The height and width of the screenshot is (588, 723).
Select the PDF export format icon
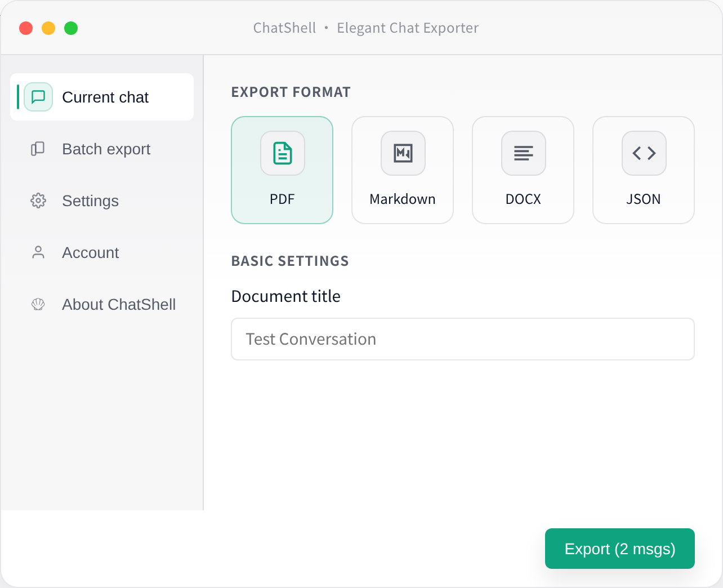282,153
